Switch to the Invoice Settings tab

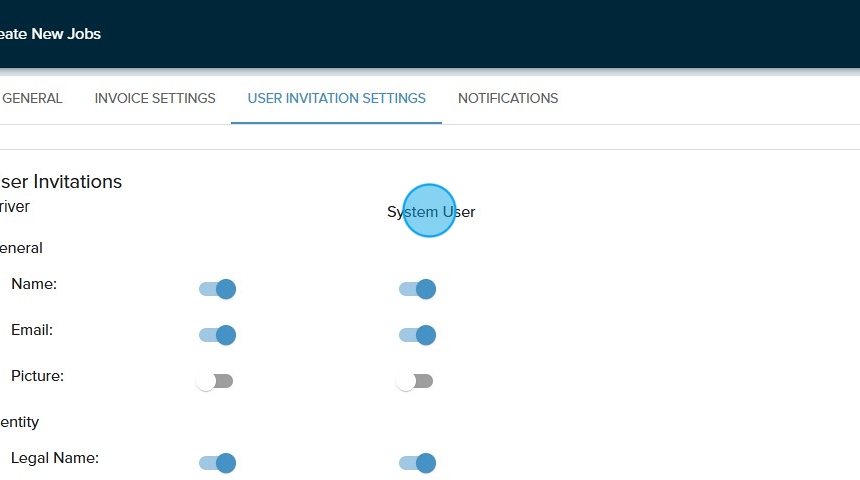click(155, 98)
